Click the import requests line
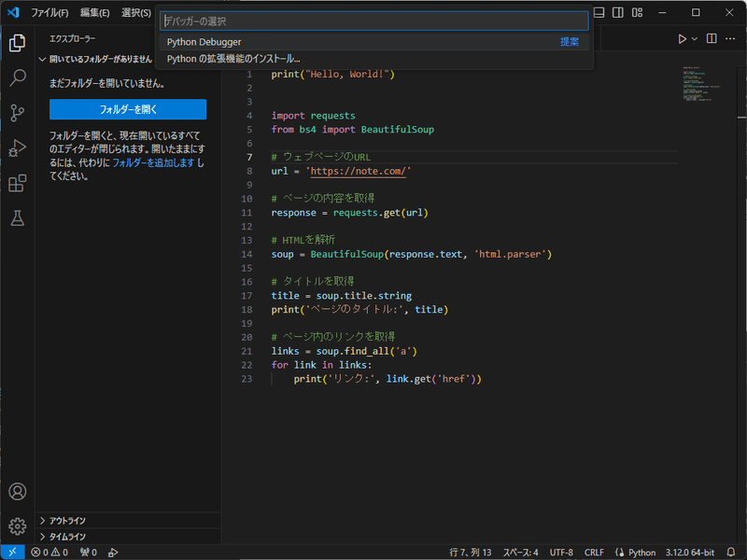The width and height of the screenshot is (747, 560). click(313, 116)
